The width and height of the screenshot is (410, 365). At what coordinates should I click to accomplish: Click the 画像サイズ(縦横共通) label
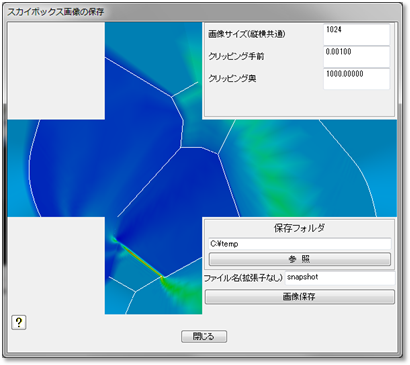247,34
